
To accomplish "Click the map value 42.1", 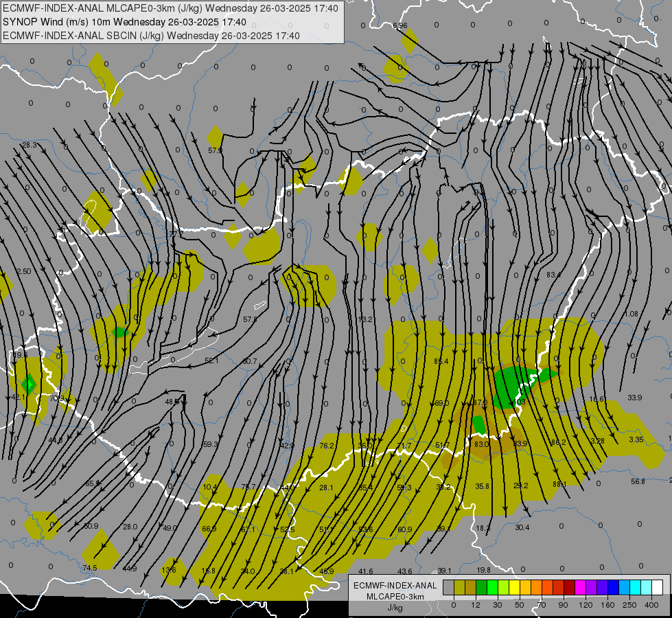I will tap(18, 397).
